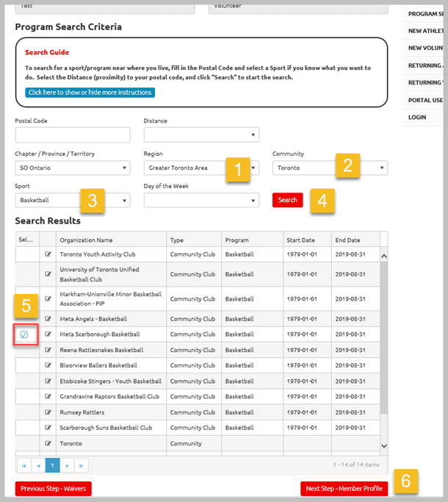This screenshot has height=502, width=448.
Task: Open edit icon for Meta Scarborough Basketball
Action: point(48,334)
